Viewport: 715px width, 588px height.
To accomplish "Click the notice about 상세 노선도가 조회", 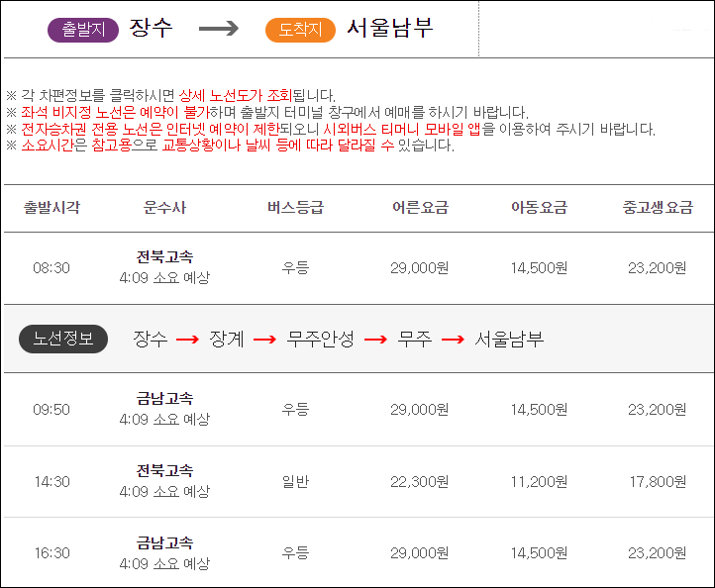I will pos(171,96).
